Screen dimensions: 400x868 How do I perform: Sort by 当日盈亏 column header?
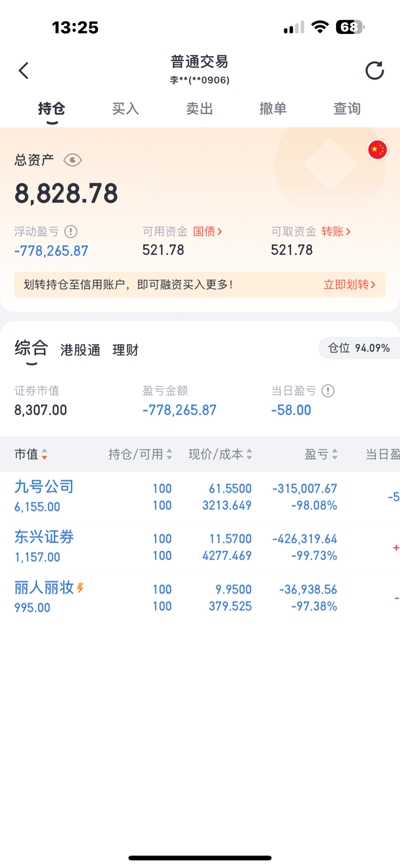[382, 455]
